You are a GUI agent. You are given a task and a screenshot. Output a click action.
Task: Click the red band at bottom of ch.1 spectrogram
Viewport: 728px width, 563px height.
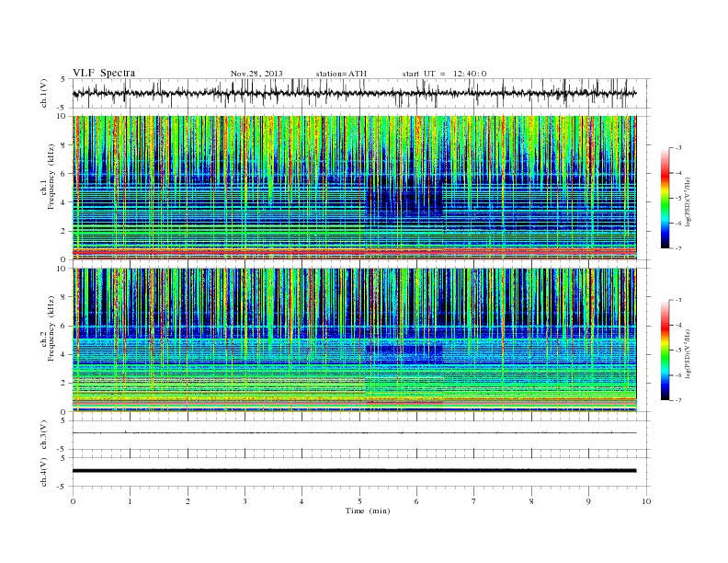[354, 251]
